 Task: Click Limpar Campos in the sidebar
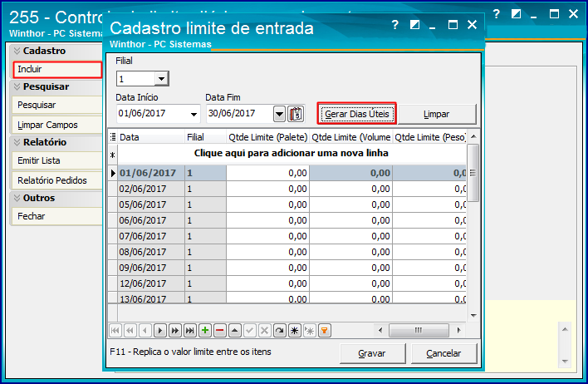pyautogui.click(x=57, y=125)
